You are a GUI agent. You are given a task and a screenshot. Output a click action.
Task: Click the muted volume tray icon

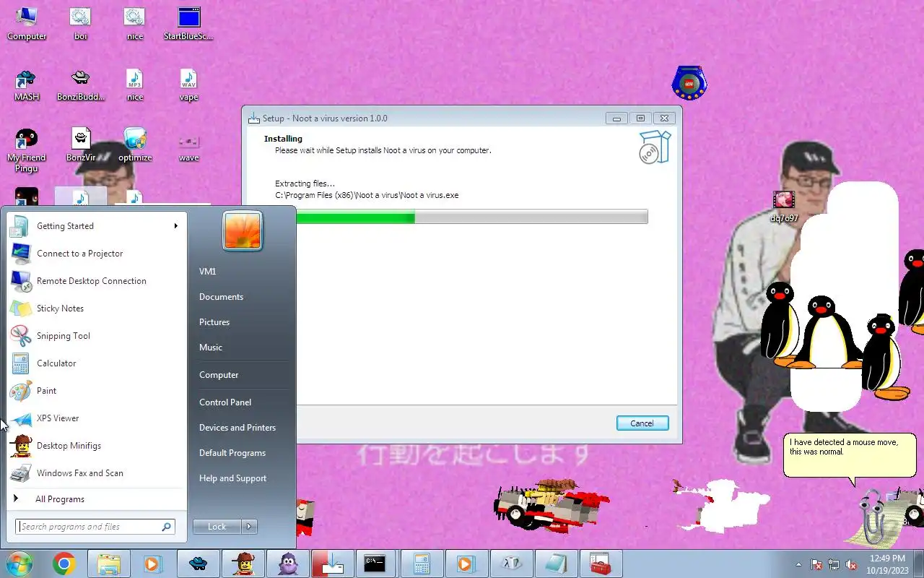click(x=852, y=564)
